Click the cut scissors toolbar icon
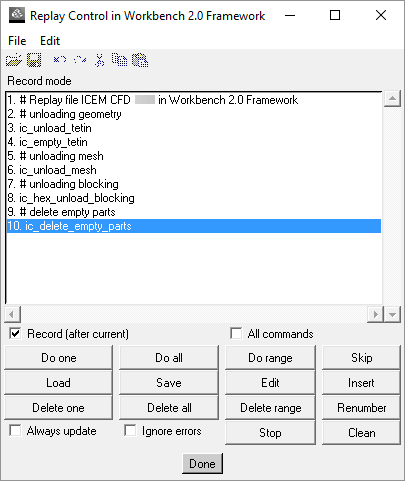Image resolution: width=405 pixels, height=481 pixels. point(99,60)
